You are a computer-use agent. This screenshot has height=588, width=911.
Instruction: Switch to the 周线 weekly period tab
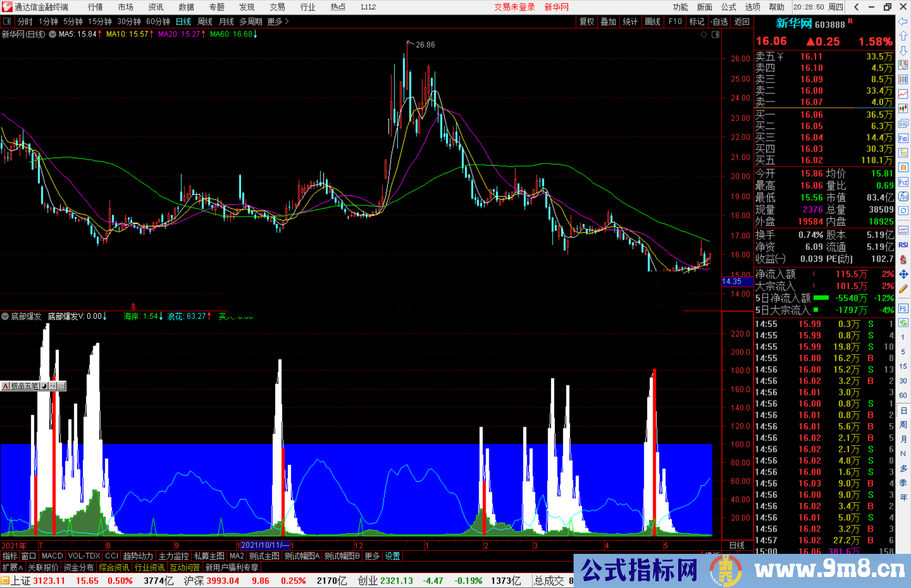205,21
